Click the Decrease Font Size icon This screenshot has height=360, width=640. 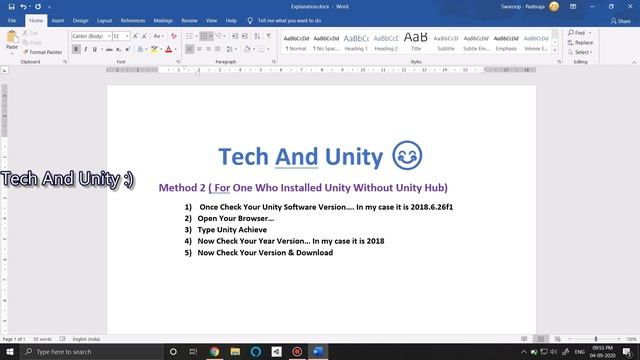tap(144, 36)
